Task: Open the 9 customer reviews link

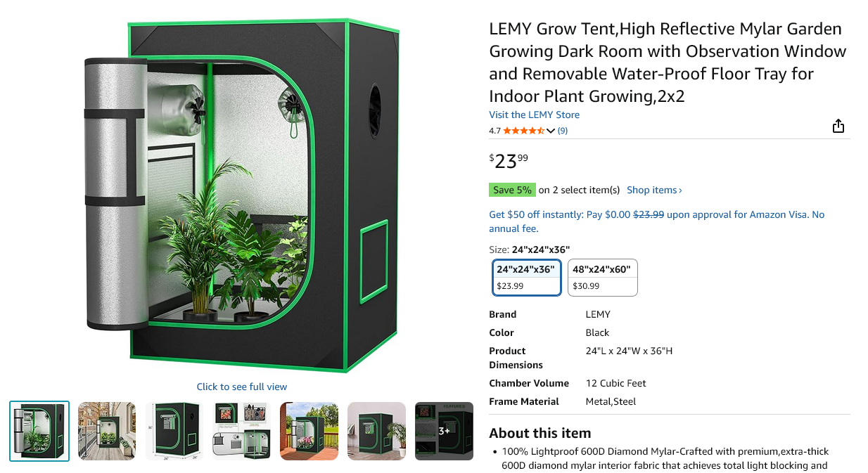Action: [563, 131]
